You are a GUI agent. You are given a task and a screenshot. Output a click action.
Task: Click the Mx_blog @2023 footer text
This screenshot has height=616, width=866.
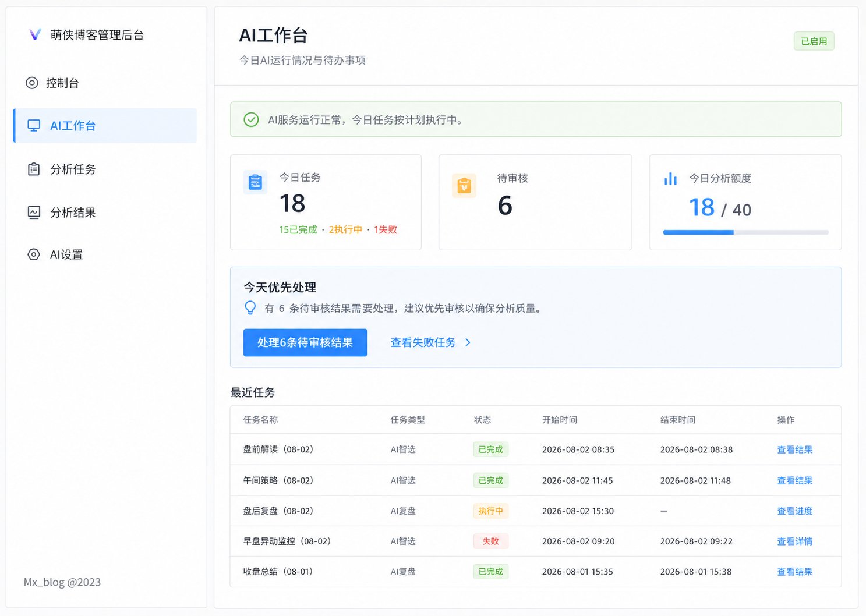coord(62,582)
